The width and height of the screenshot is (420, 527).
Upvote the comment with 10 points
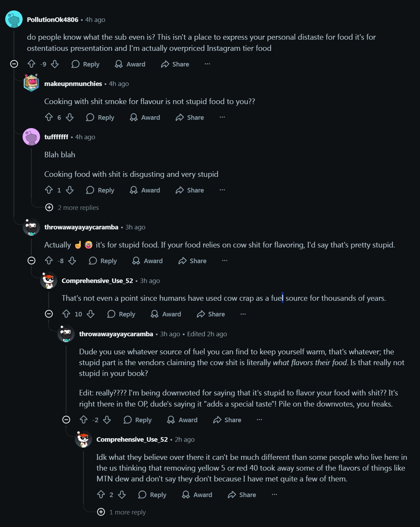click(x=66, y=314)
